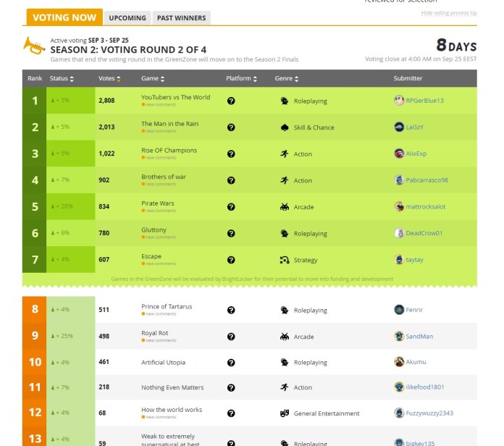This screenshot has width=504, height=446.
Task: Visit submitter taytay's profile
Action: point(414,260)
